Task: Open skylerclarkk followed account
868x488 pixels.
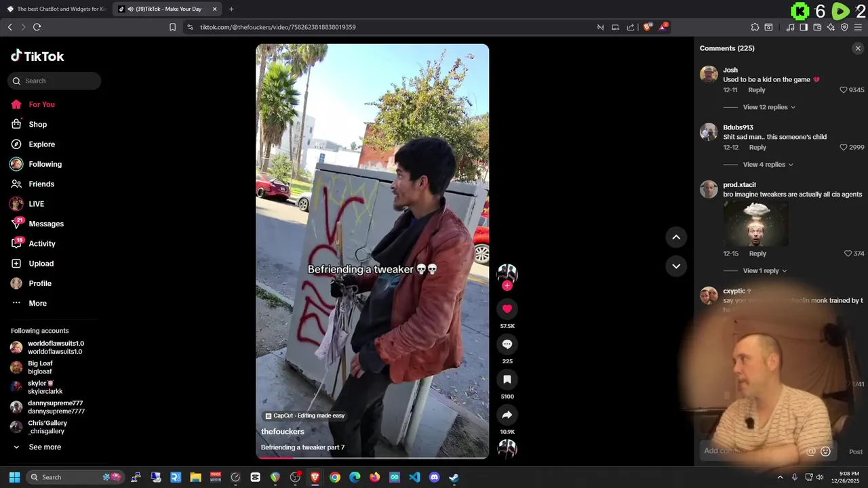Action: (x=45, y=387)
